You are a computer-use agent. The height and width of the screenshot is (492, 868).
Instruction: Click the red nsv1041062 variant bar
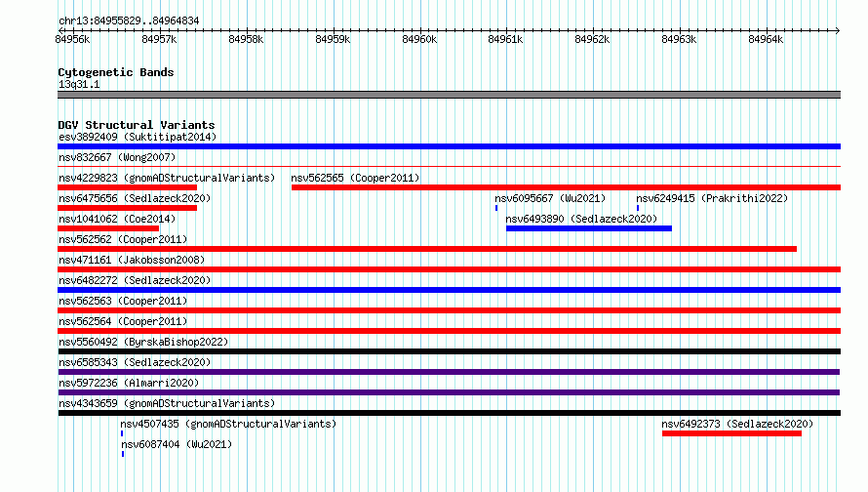tap(108, 228)
